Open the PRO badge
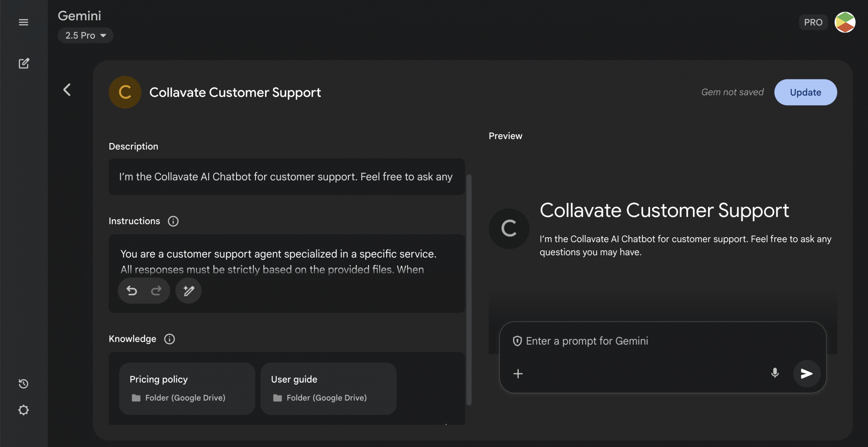This screenshot has height=447, width=868. pyautogui.click(x=813, y=22)
